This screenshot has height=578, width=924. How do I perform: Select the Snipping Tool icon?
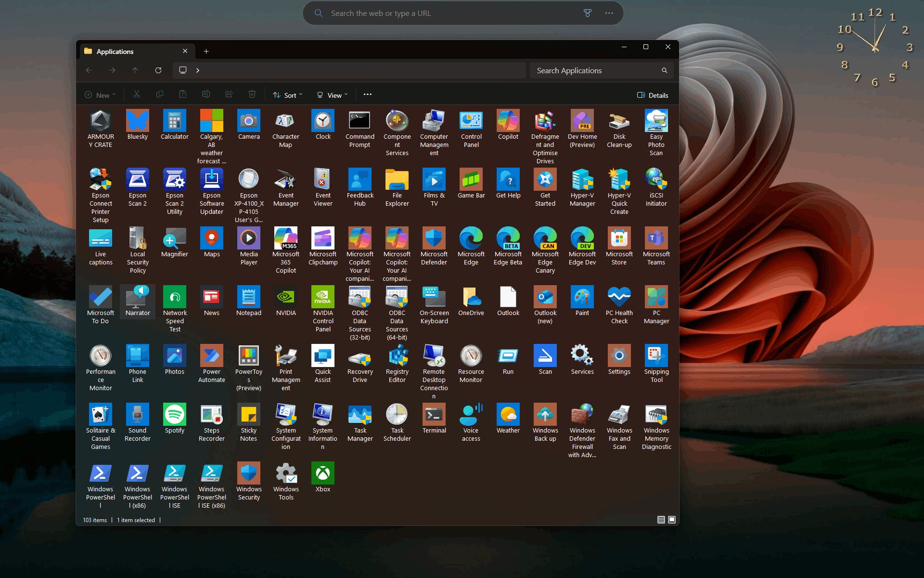656,356
